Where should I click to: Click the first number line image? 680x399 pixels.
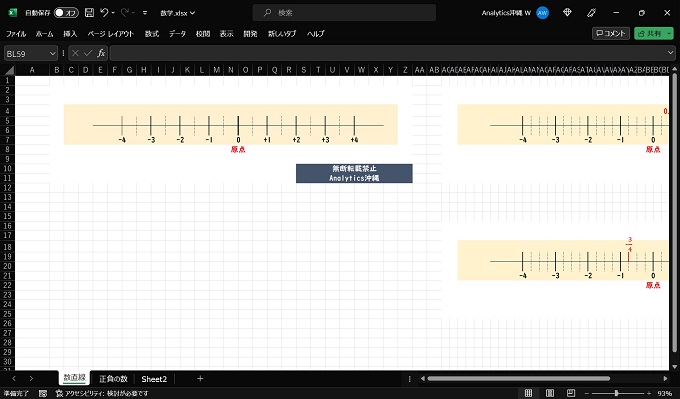coord(231,124)
